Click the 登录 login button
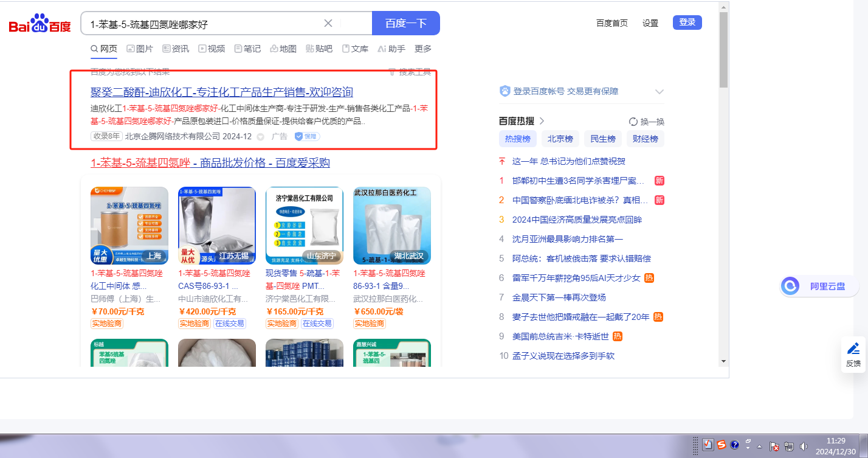The width and height of the screenshot is (868, 458). click(687, 23)
